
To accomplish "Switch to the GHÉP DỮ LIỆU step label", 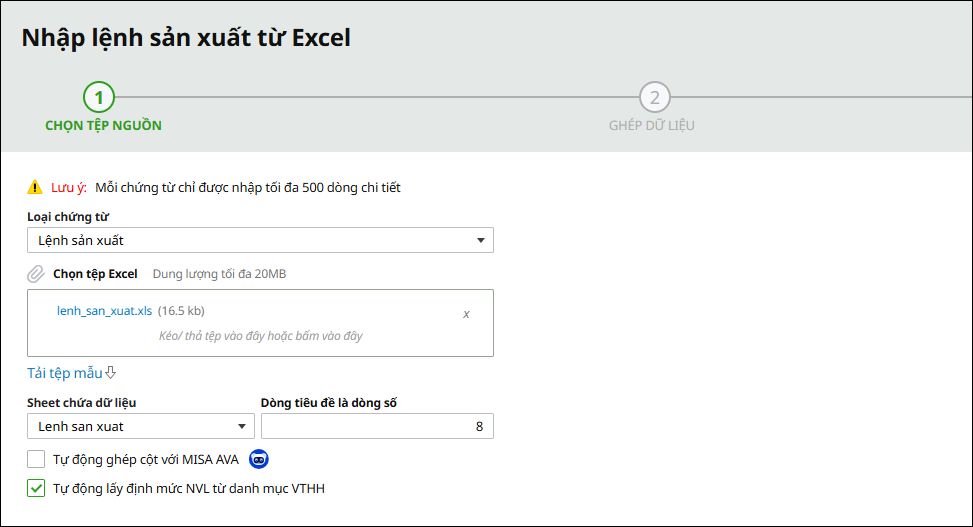I will pyautogui.click(x=652, y=126).
